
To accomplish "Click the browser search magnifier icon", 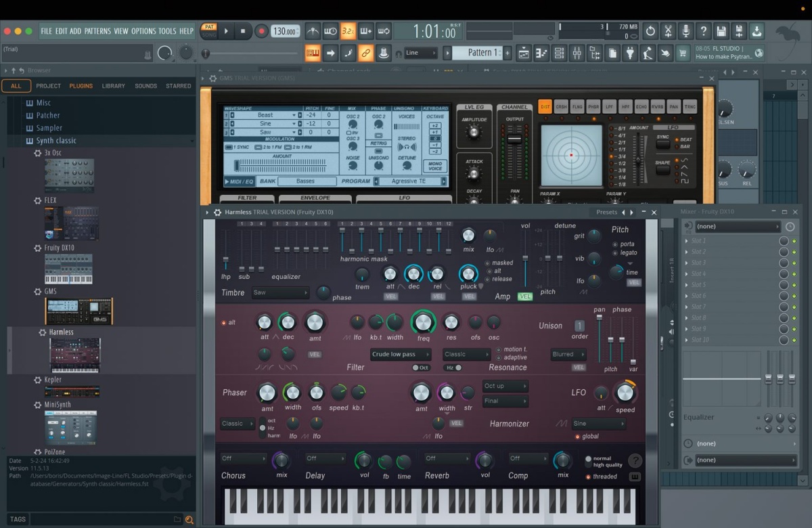I will point(189,520).
